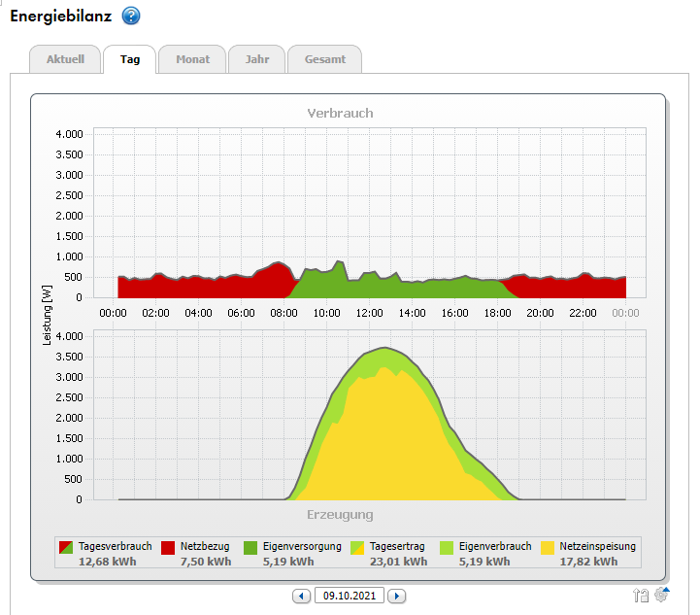Click the Verbrauch chart title
700x615 pixels.
coord(340,113)
